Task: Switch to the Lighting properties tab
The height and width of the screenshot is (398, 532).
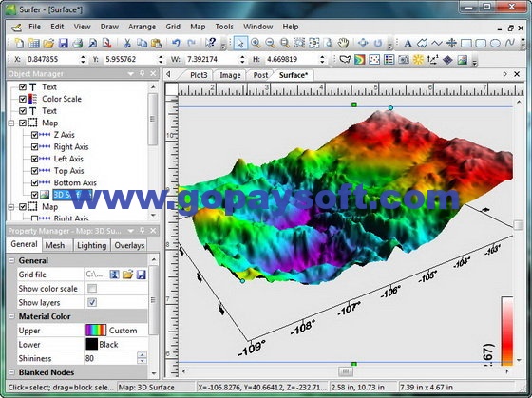Action: (x=91, y=245)
